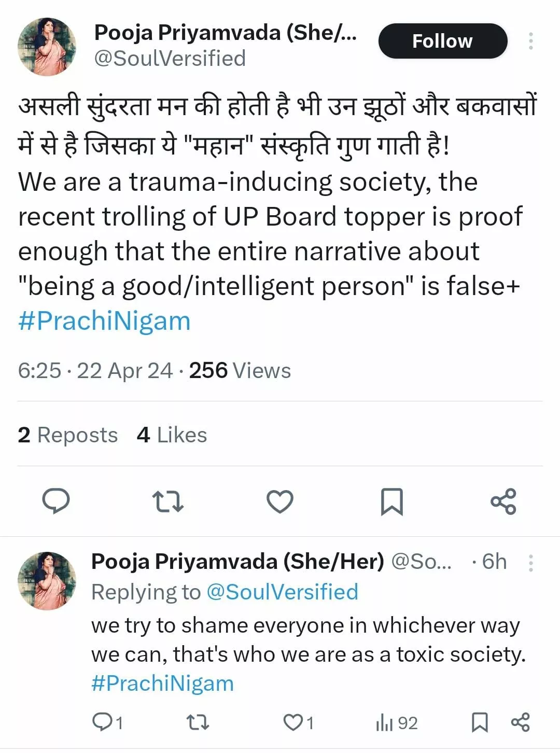Open profile picture at top of tweet

click(47, 47)
